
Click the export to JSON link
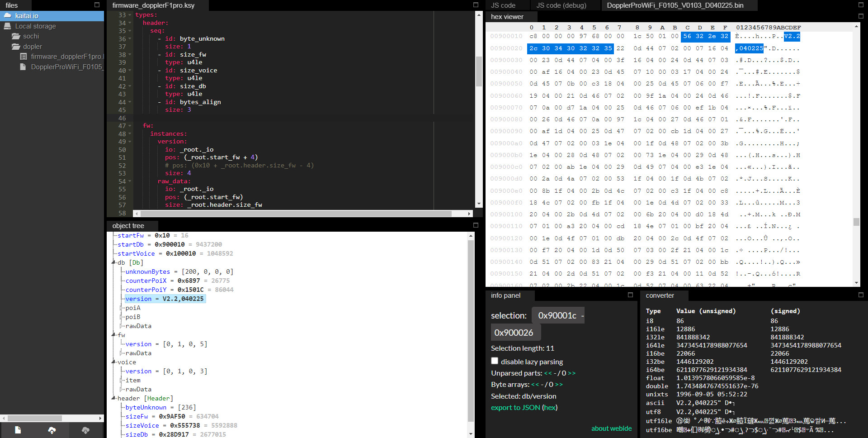[515, 407]
